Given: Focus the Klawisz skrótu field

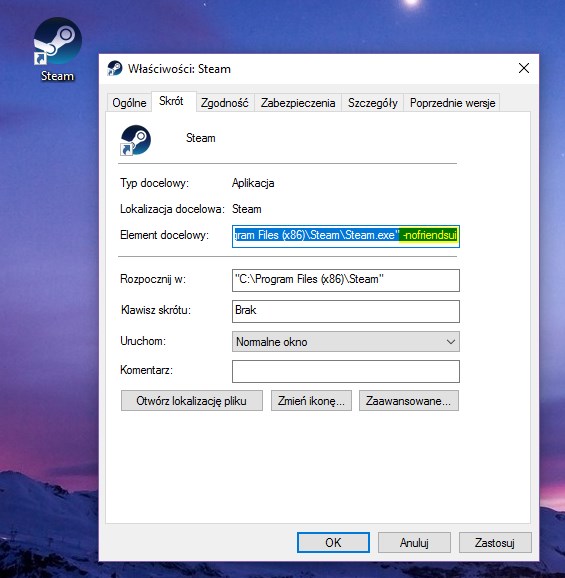Looking at the screenshot, I should click(346, 311).
